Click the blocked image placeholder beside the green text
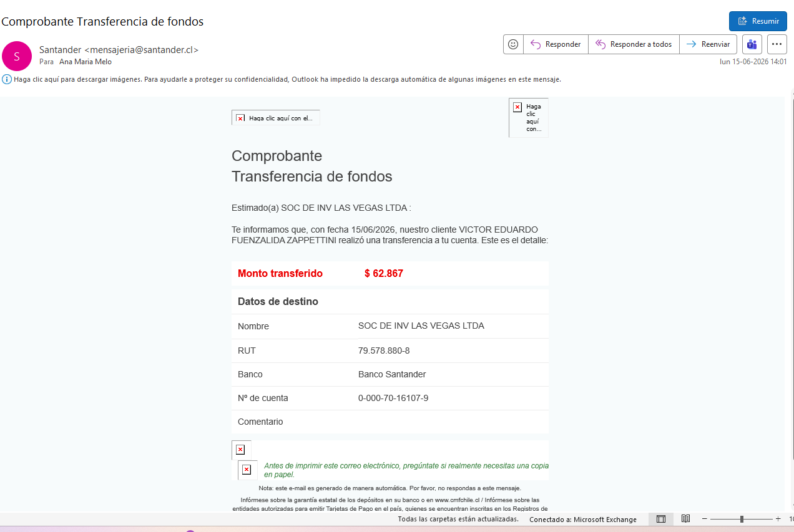 (x=247, y=470)
